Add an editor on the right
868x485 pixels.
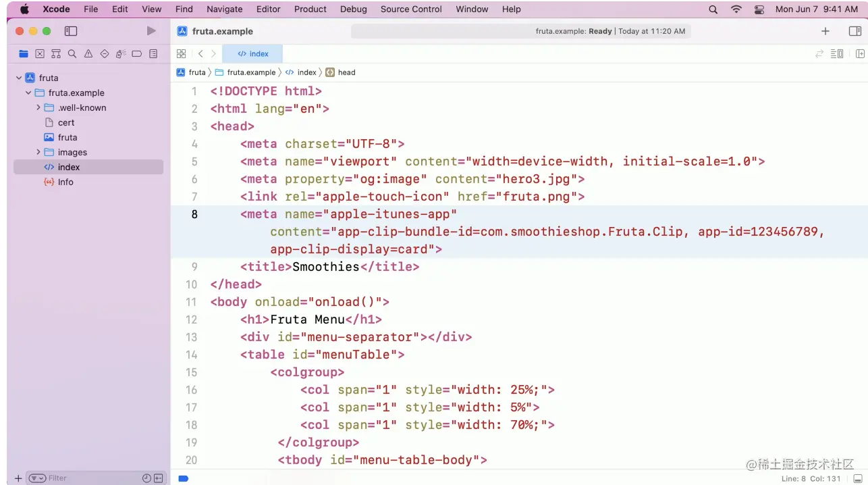tap(860, 54)
